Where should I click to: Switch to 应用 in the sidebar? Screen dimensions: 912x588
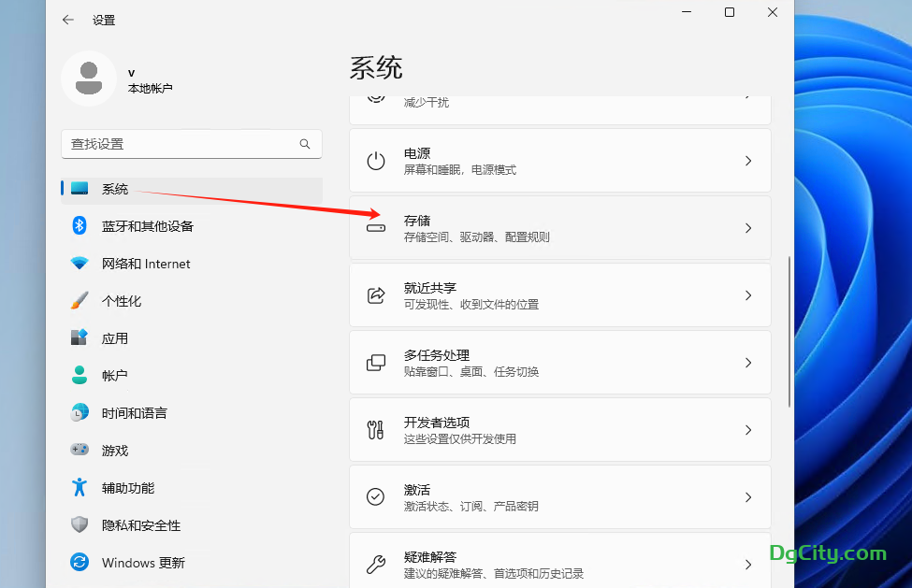pyautogui.click(x=115, y=338)
